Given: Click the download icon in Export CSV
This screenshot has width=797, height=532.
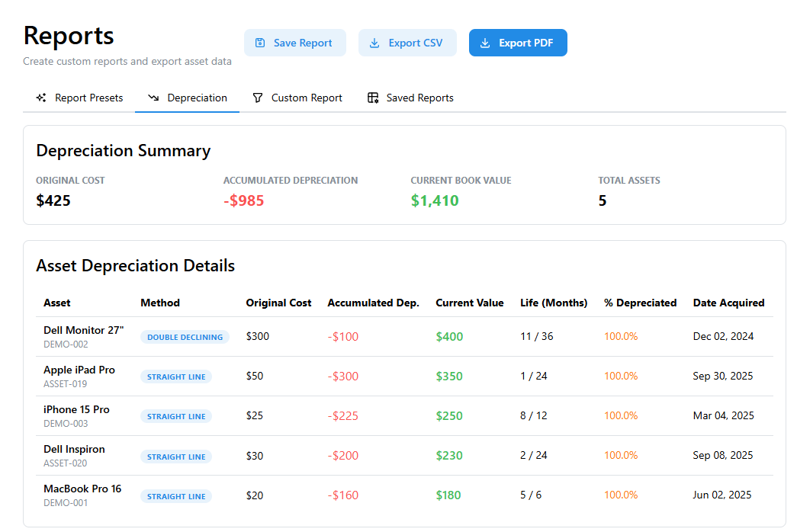Looking at the screenshot, I should pos(374,43).
